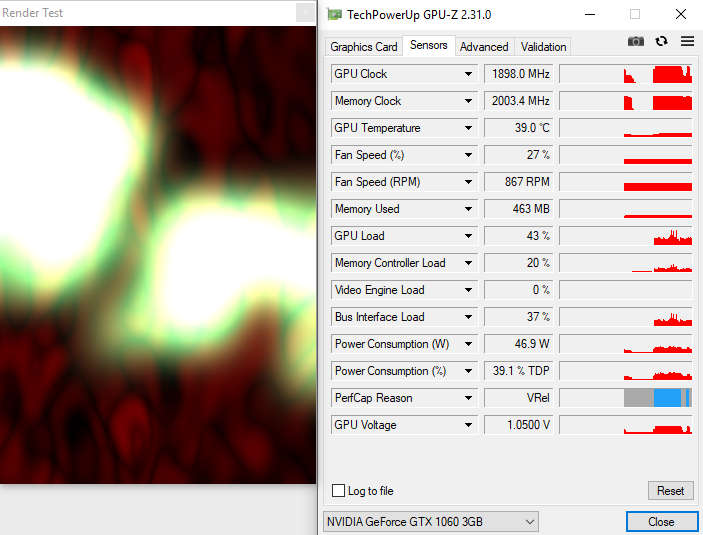Open the Power Consumption (%) dropdown
The width and height of the screenshot is (703, 535).
468,371
